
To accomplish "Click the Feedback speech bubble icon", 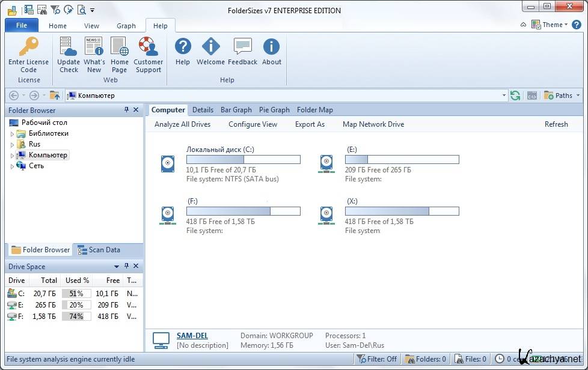I will coord(242,47).
